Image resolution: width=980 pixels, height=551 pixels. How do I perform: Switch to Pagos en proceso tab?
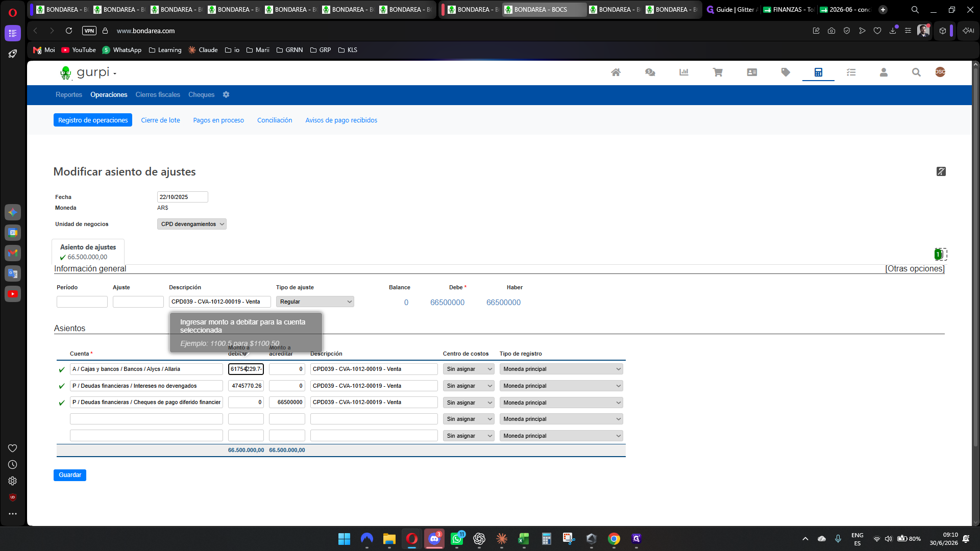[x=218, y=120]
